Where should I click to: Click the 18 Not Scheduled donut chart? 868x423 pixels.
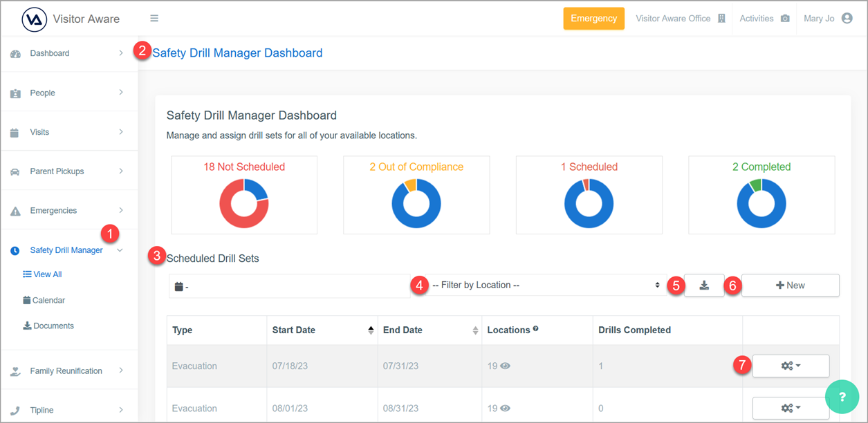[x=244, y=204]
